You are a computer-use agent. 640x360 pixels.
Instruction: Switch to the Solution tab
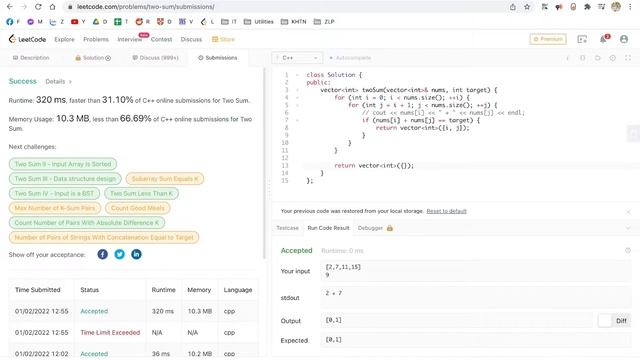[93, 58]
